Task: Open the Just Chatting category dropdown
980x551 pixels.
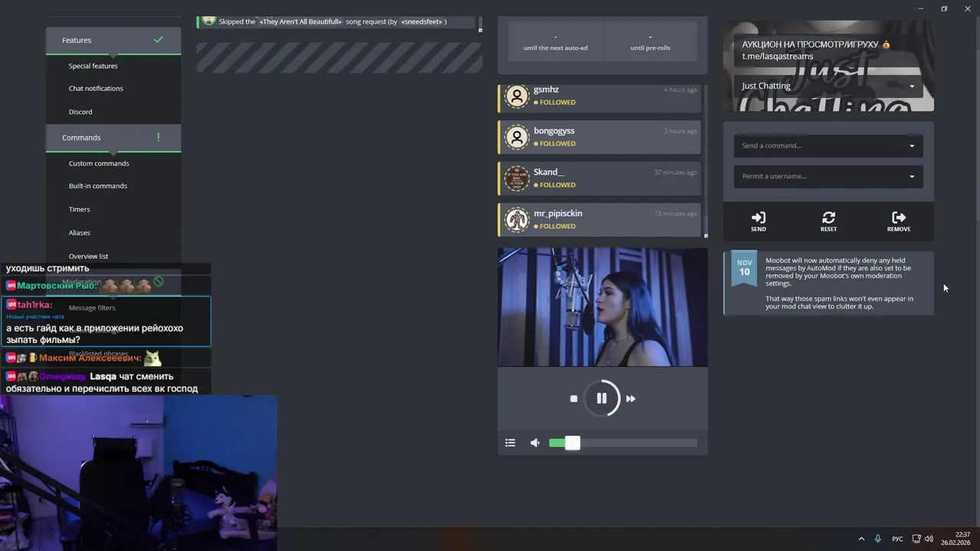Action: (x=828, y=86)
